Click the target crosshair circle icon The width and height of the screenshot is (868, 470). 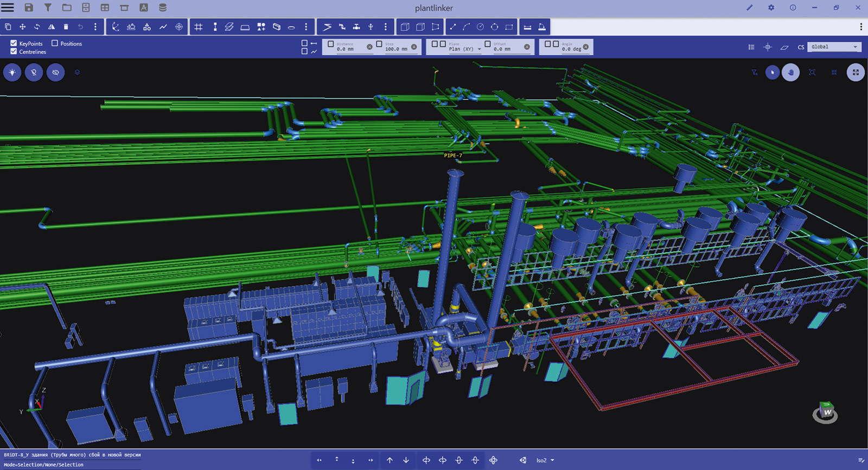(179, 27)
